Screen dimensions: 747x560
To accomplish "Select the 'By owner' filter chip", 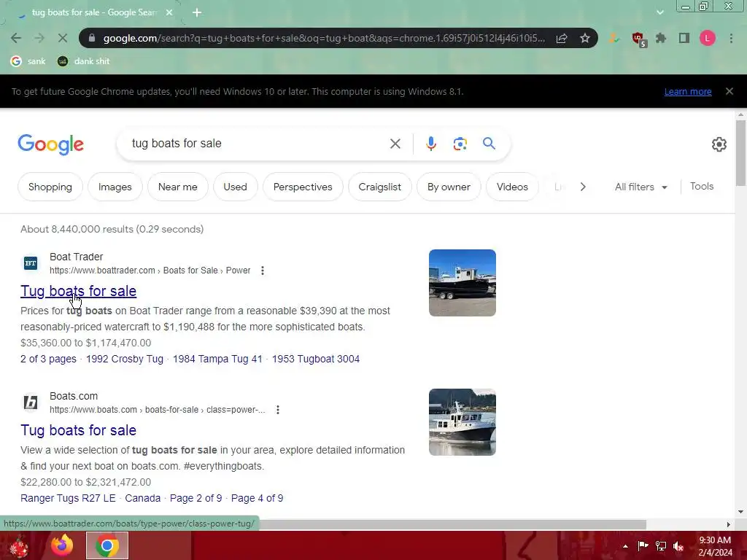I will pos(449,187).
